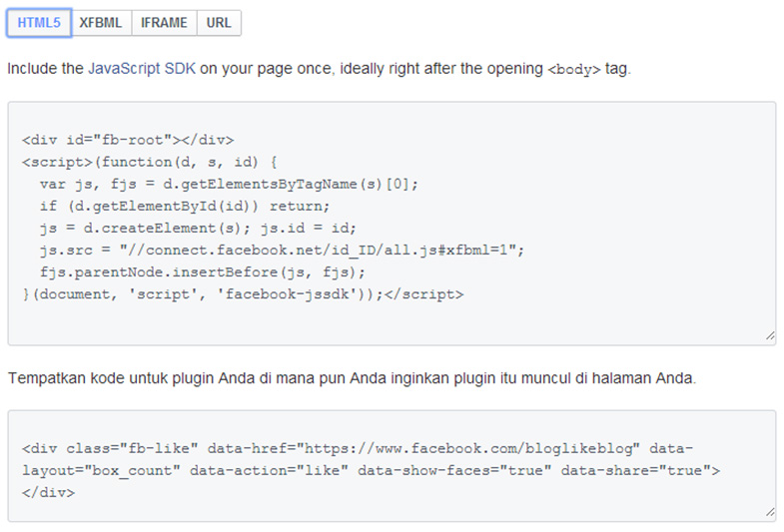Click the fb-root div line in code
Viewport: 784px width, 532px height.
coord(127,140)
